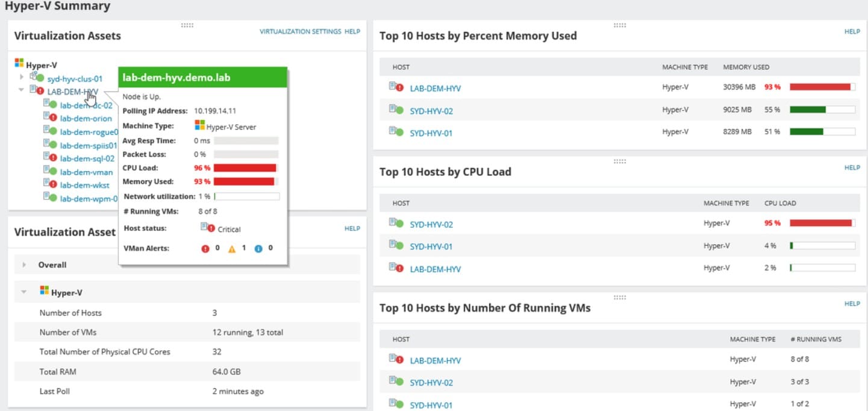Click the SYD-HYV-01 host icon in the CPU Load table
Viewport: 868px width, 411px height.
pos(396,245)
